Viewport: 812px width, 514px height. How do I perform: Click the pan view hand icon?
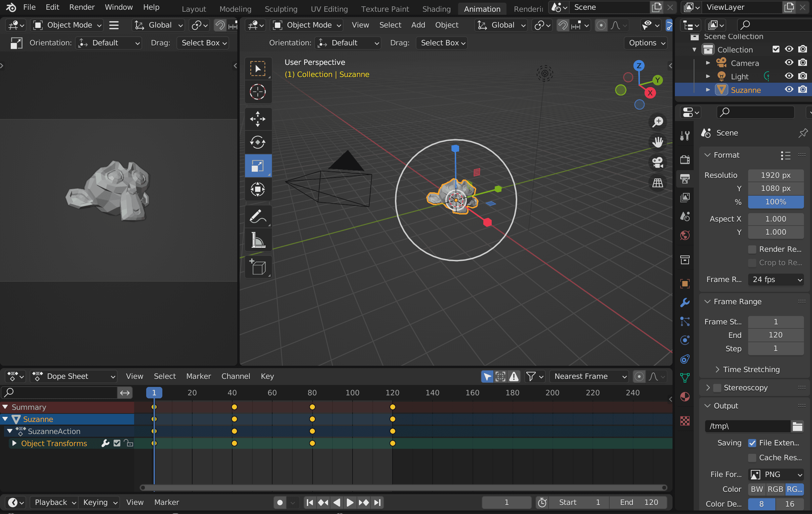657,142
